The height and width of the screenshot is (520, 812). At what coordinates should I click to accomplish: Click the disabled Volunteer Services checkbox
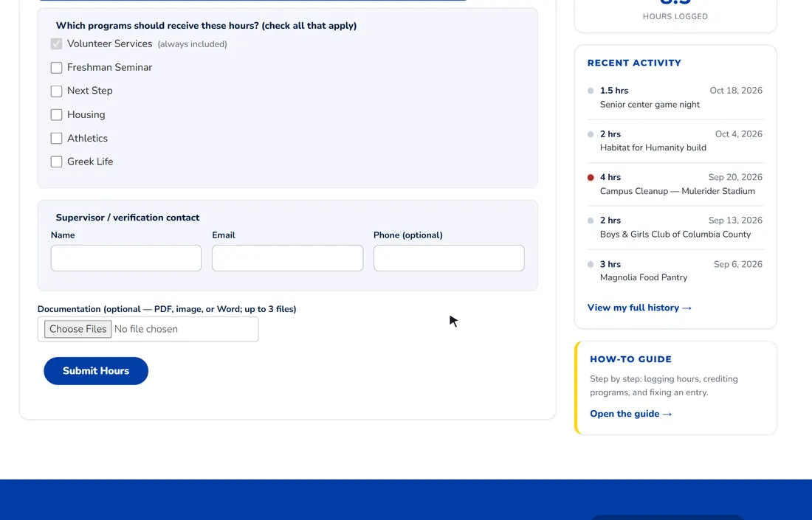click(56, 44)
